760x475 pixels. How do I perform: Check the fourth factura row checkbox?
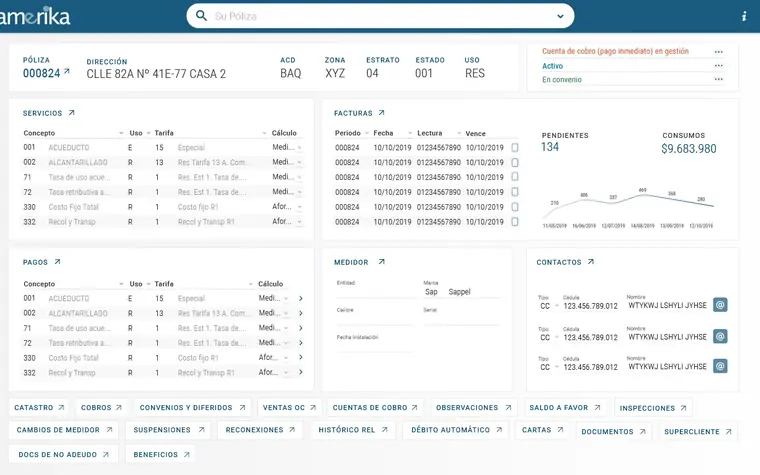515,192
